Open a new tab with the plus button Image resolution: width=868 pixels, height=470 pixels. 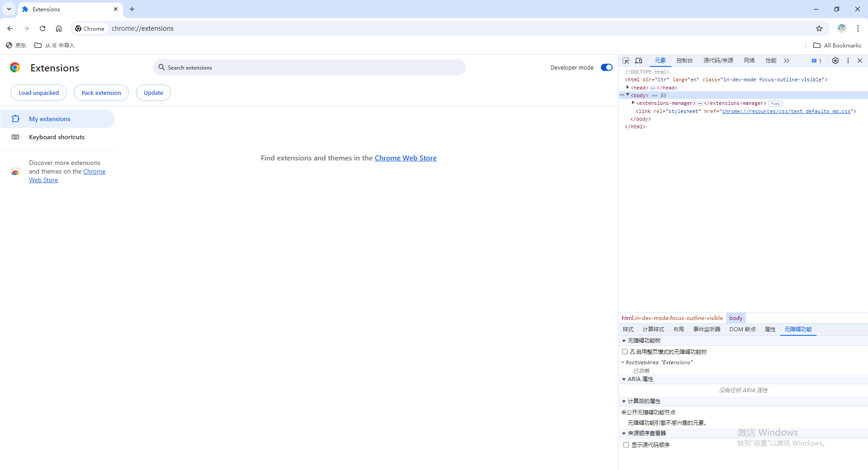[x=132, y=9]
